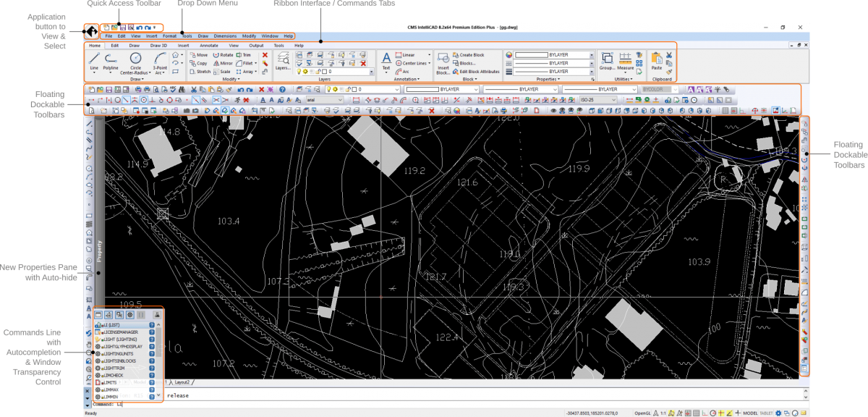Click the color wheel swatch in Properties panel
This screenshot has width=868, height=417.
(x=509, y=55)
